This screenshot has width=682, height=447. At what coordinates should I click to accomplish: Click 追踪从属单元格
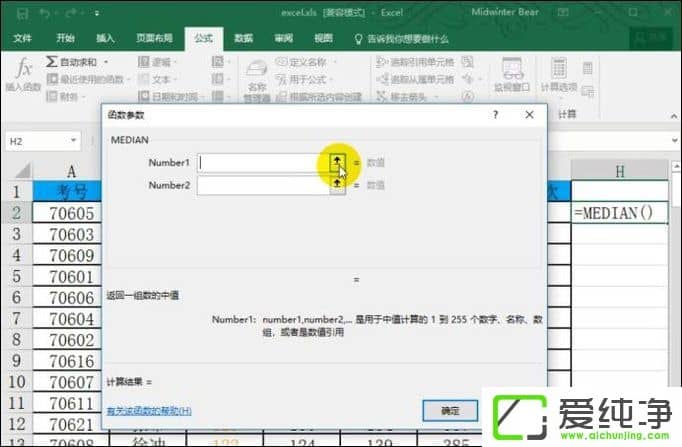[x=415, y=79]
